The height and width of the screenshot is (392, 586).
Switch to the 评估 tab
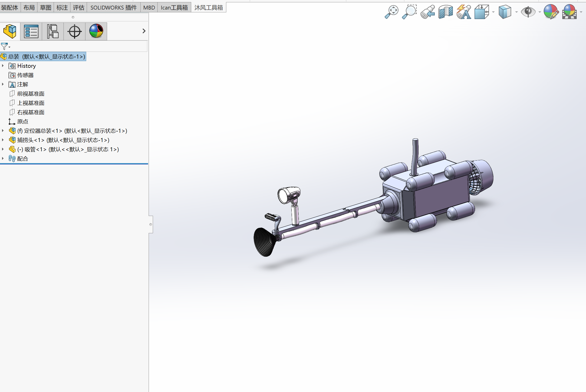point(78,7)
